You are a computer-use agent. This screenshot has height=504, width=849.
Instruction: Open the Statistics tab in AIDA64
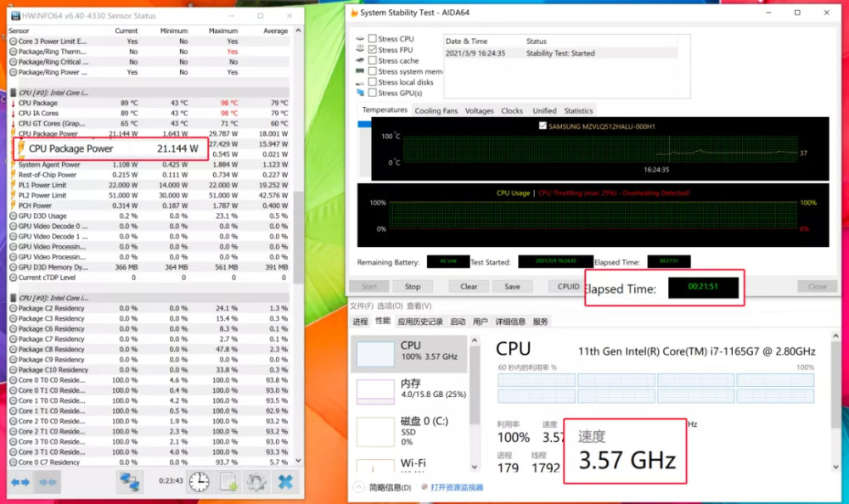coord(578,110)
